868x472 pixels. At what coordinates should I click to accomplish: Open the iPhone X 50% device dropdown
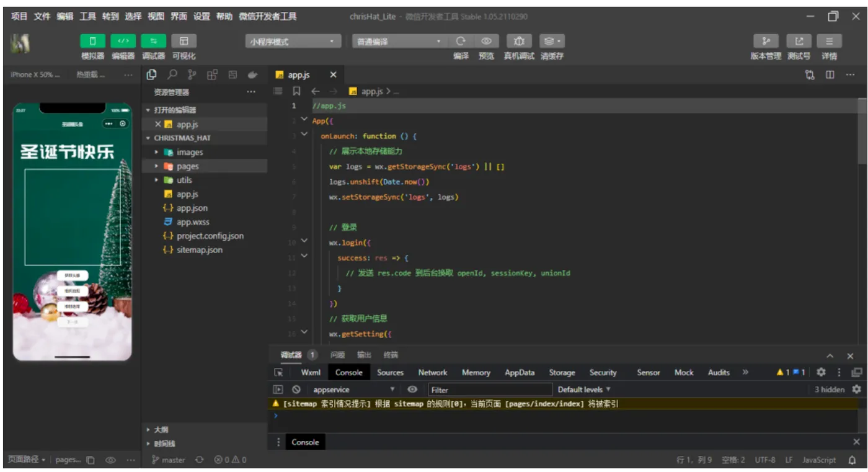(35, 74)
